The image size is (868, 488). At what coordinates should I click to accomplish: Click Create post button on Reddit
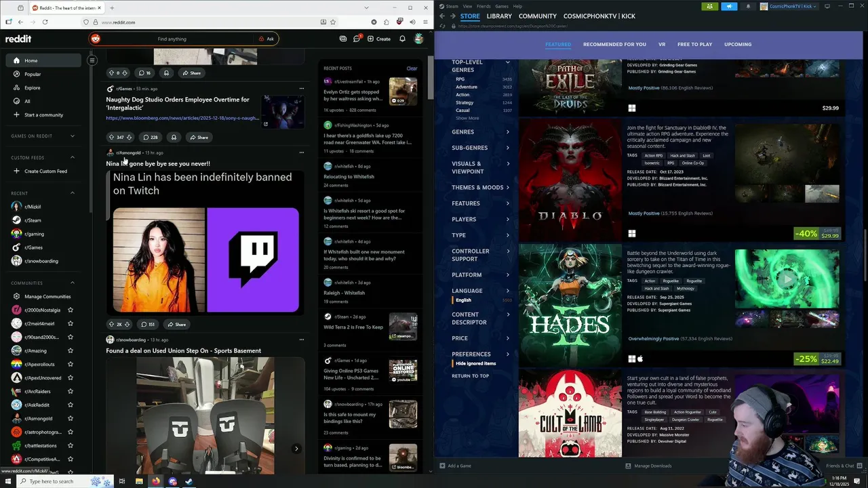click(379, 39)
